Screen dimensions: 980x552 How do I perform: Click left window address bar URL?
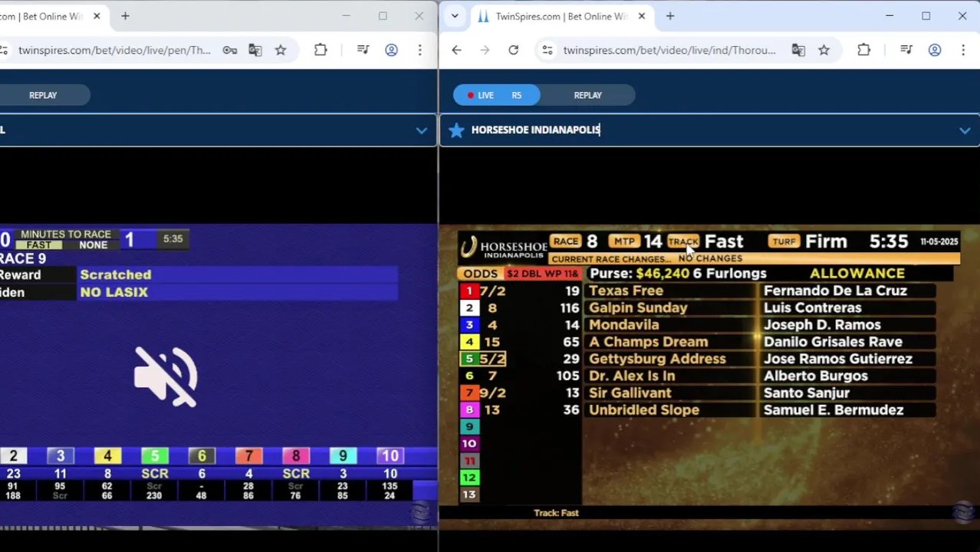[x=114, y=50]
